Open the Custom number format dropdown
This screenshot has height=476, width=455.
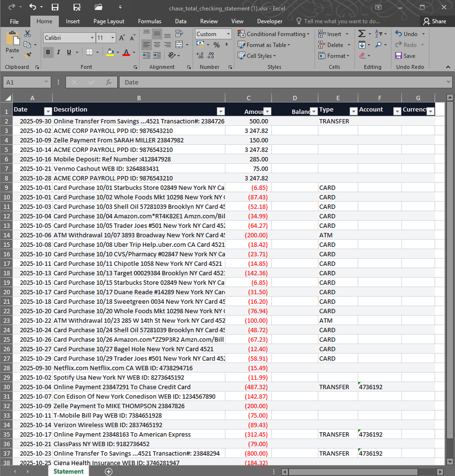click(228, 34)
